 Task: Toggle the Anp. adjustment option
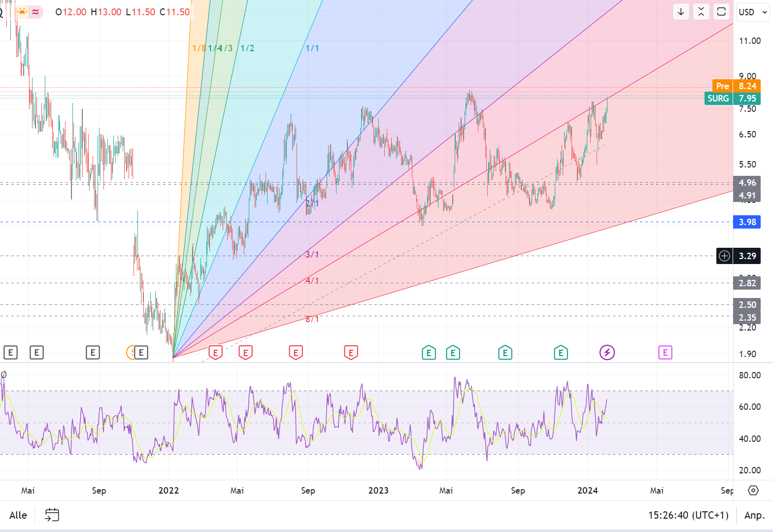[x=754, y=515]
